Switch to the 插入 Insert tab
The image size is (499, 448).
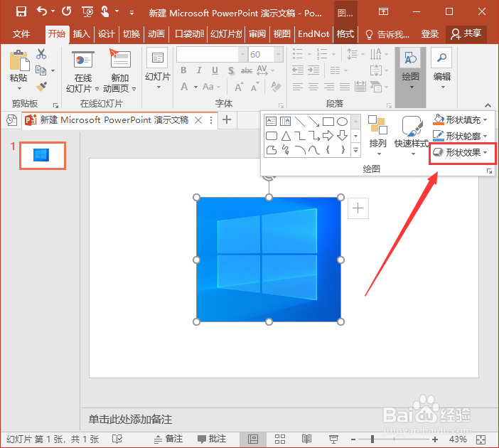pyautogui.click(x=82, y=33)
